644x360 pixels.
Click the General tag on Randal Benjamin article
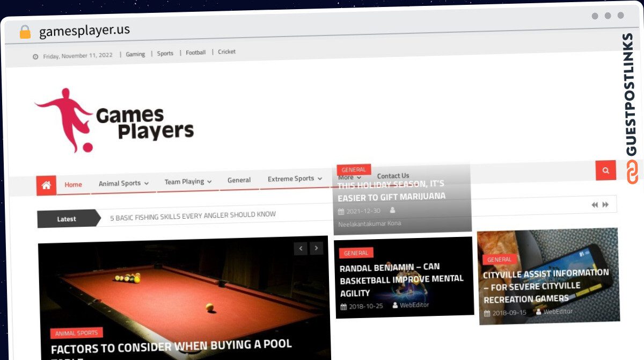pyautogui.click(x=356, y=253)
